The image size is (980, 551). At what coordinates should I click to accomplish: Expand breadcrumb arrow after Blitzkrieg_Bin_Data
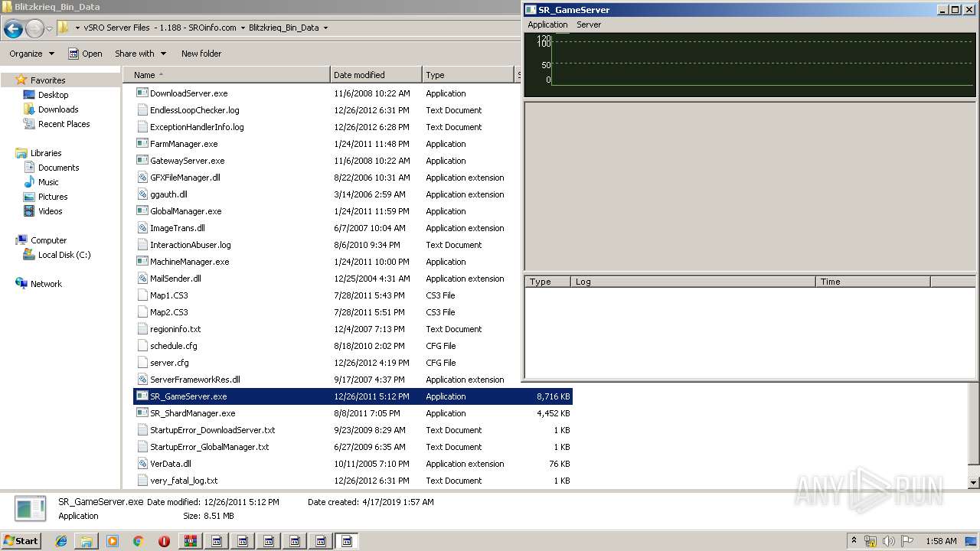pyautogui.click(x=325, y=28)
